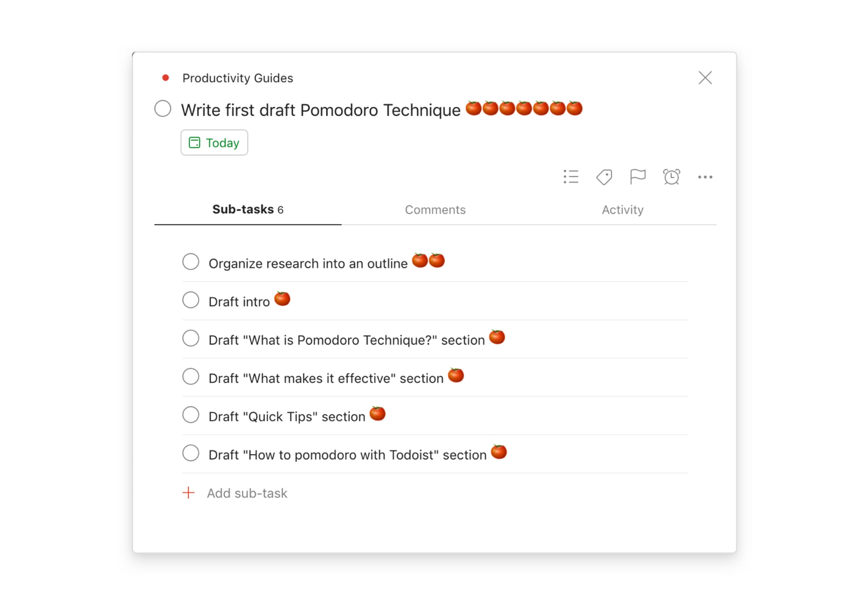
Task: Set priority with the flag icon
Action: (637, 177)
